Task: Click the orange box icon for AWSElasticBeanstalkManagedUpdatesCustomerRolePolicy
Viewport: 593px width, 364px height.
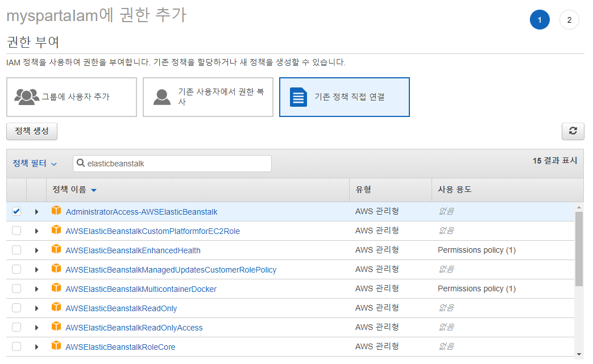Action: point(56,268)
